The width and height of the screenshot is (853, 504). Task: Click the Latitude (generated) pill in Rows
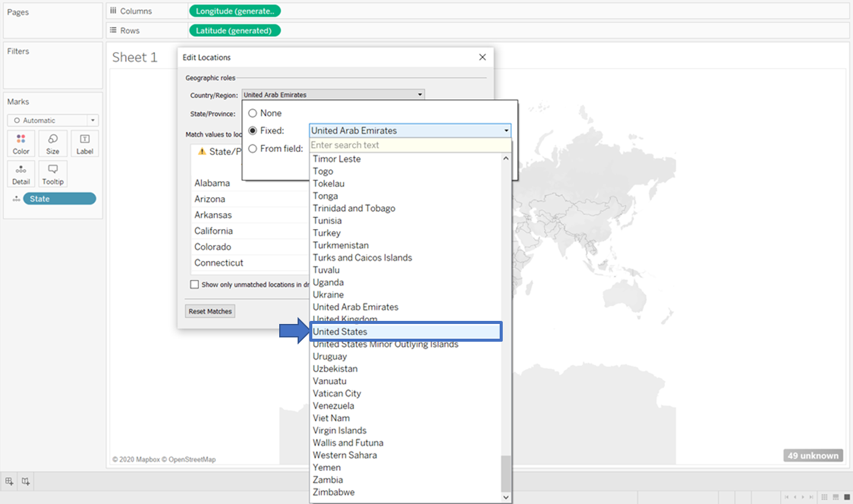tap(235, 31)
